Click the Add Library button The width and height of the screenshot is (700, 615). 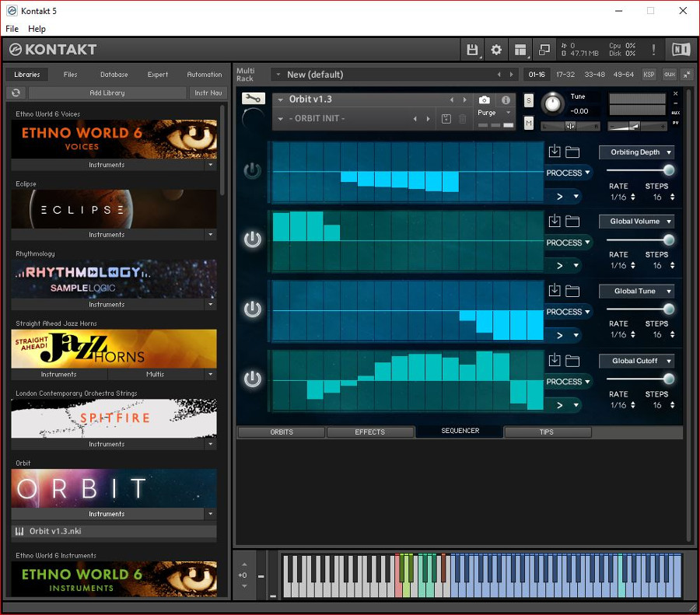107,93
